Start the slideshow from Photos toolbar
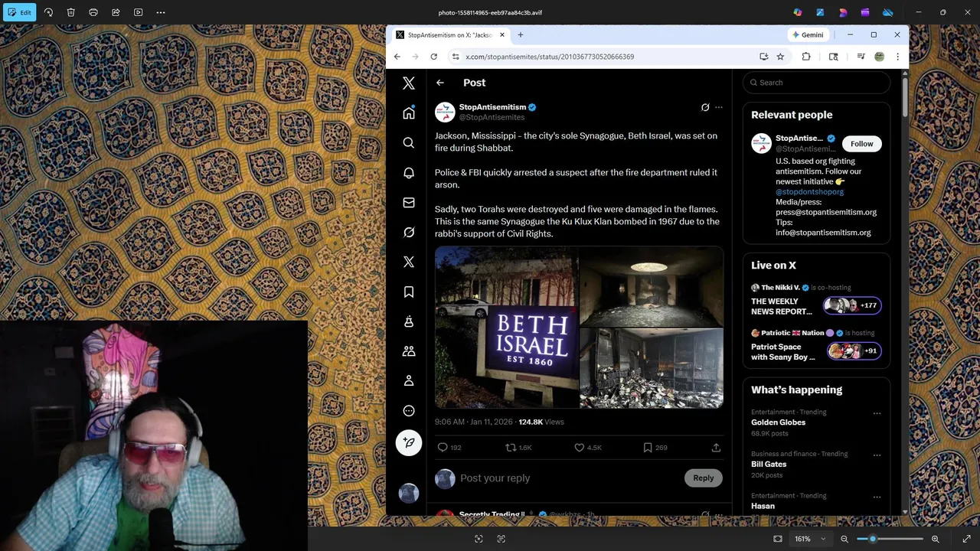Viewport: 980px width, 551px height. coord(138,12)
